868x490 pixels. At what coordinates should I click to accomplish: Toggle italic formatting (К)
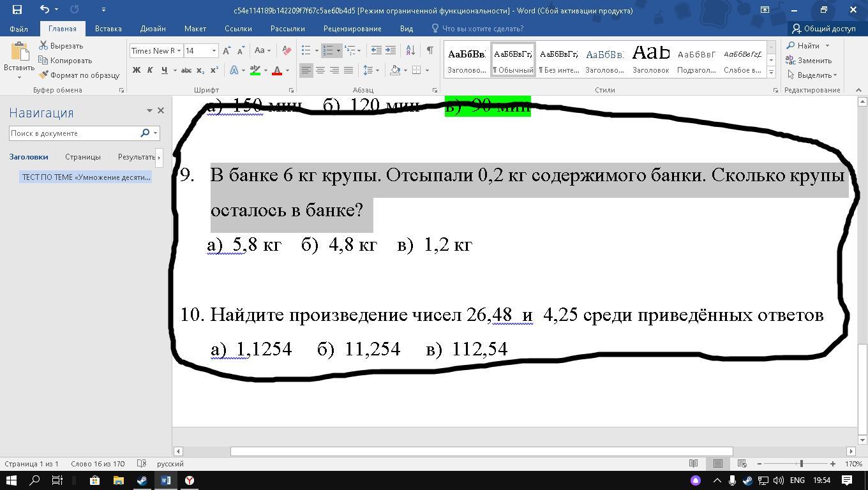[x=150, y=70]
